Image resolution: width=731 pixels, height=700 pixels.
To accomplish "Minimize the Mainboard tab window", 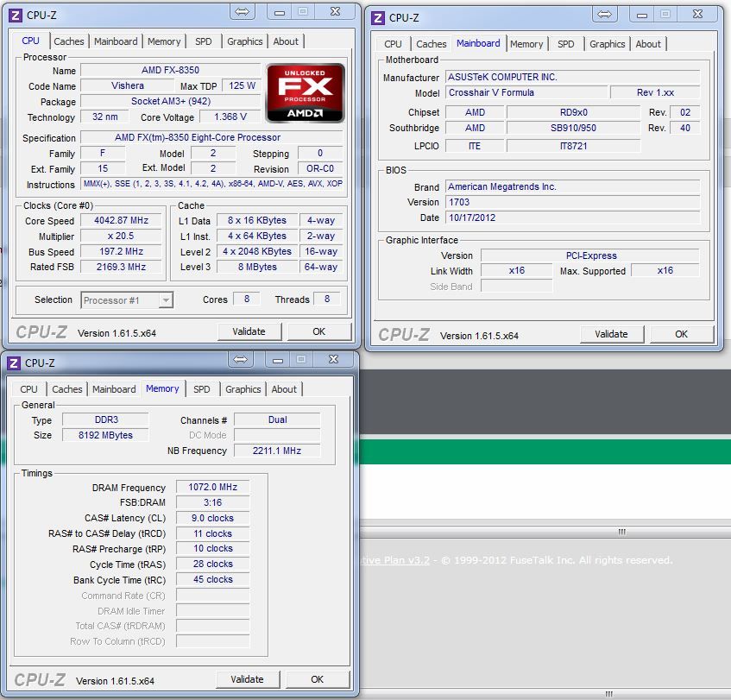I will point(642,14).
